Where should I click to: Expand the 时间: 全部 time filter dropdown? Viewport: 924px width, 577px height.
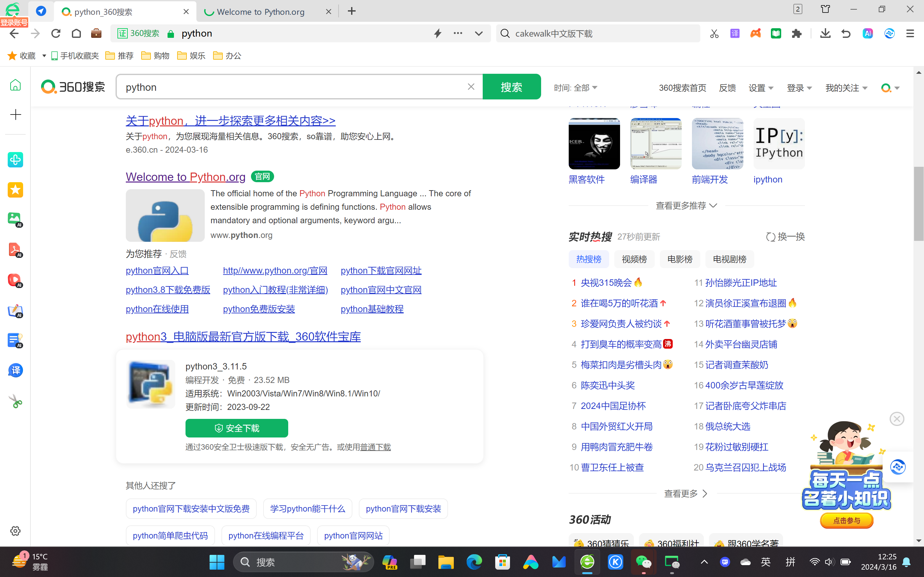575,88
